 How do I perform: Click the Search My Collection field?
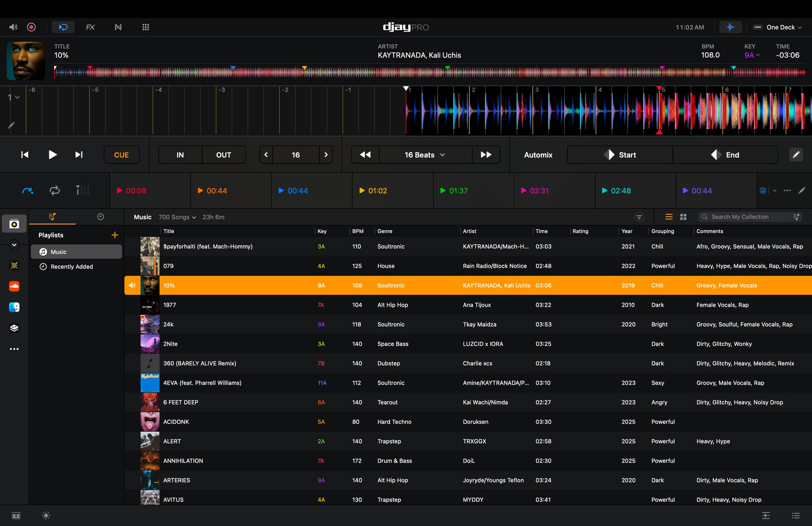point(744,217)
